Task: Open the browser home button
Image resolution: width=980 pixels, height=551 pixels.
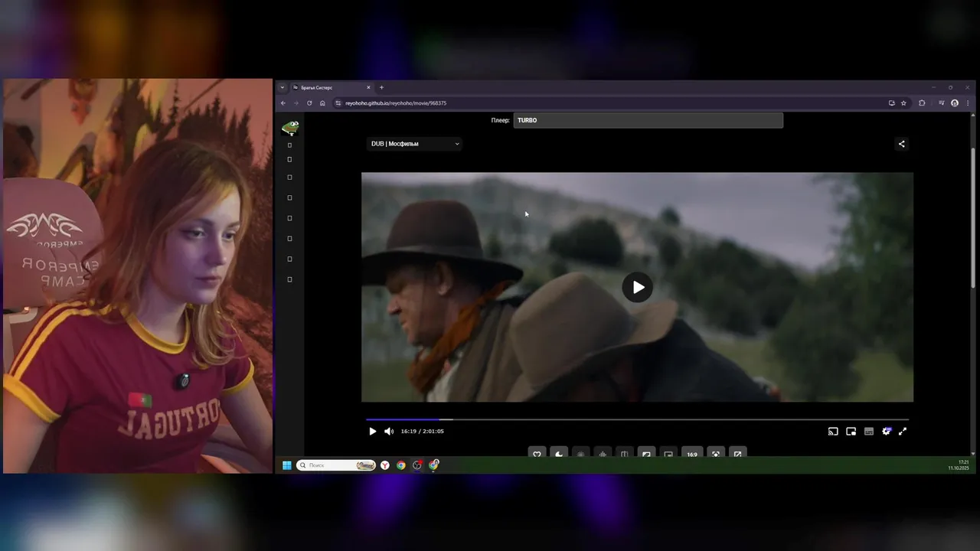Action: click(322, 103)
